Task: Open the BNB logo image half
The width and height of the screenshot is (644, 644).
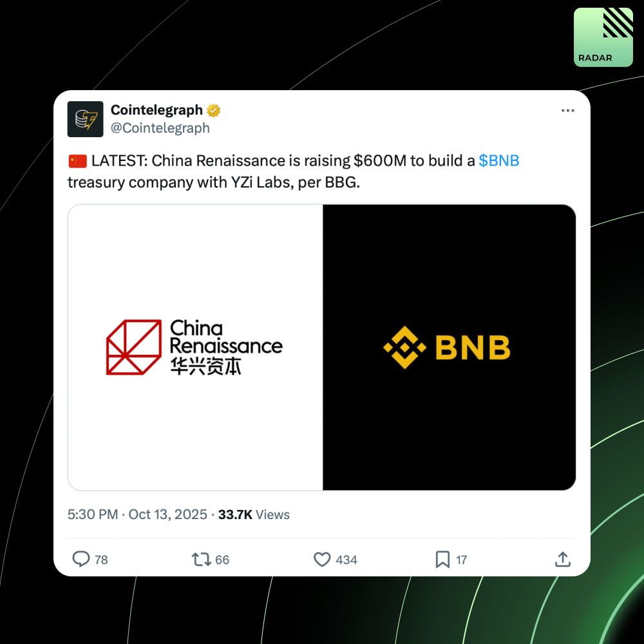Action: pos(449,348)
